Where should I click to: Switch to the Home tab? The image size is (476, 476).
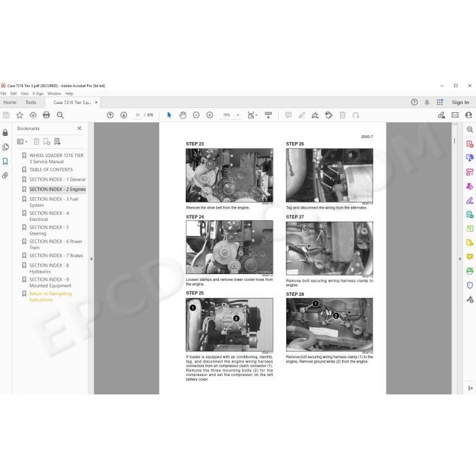10,102
